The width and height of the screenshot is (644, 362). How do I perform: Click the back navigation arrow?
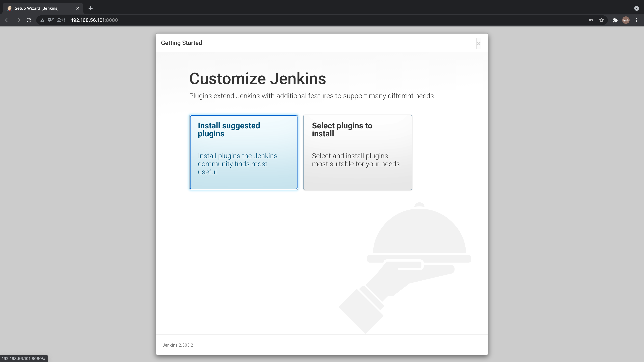pyautogui.click(x=7, y=20)
